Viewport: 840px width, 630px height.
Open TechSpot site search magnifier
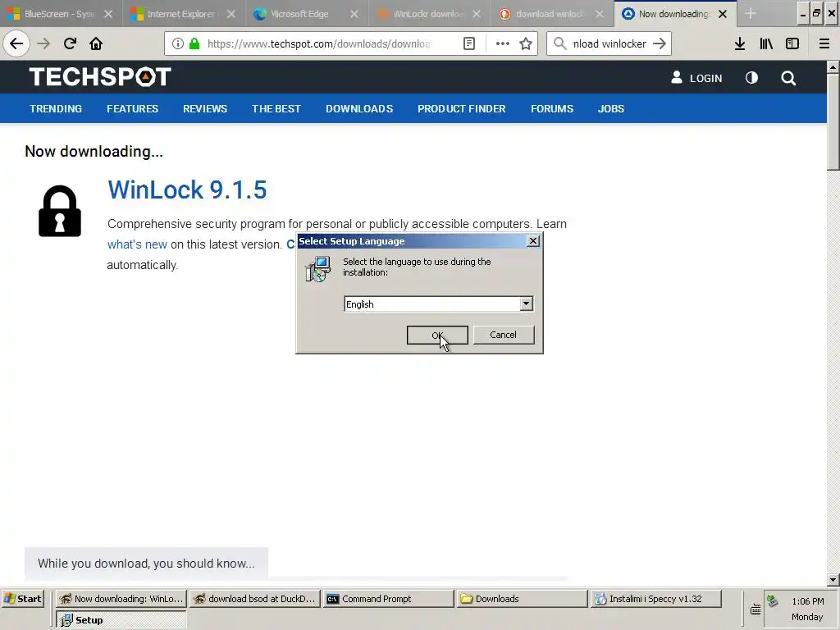click(x=788, y=78)
